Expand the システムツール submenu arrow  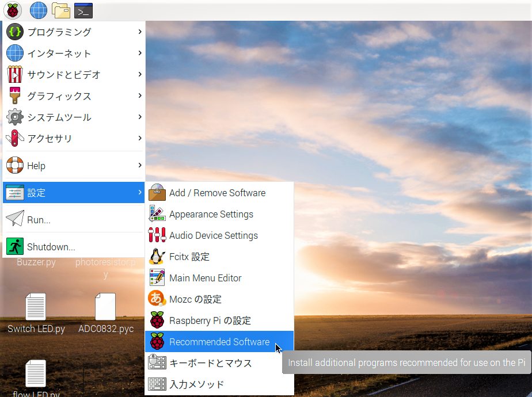click(x=140, y=117)
